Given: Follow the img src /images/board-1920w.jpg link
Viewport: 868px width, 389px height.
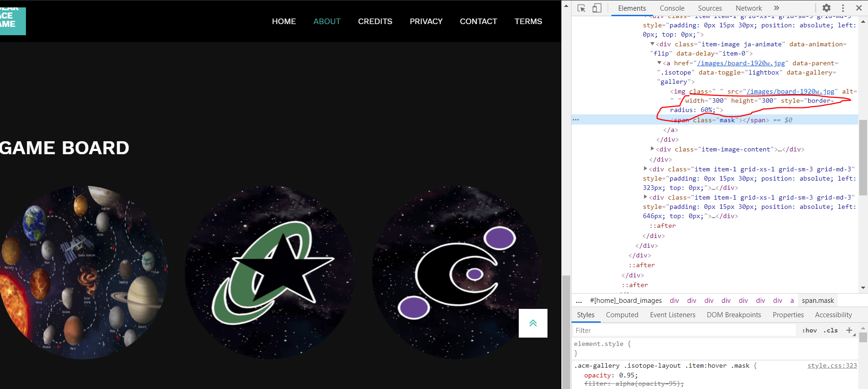Looking at the screenshot, I should pyautogui.click(x=791, y=91).
